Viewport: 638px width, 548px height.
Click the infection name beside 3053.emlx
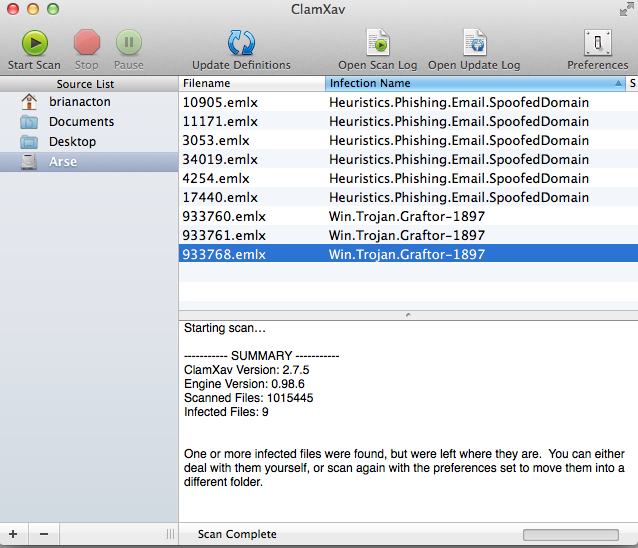[459, 140]
